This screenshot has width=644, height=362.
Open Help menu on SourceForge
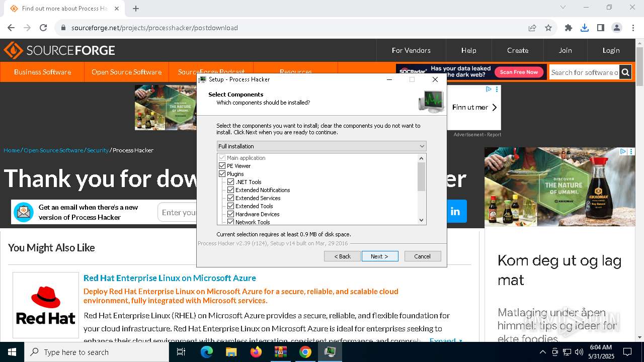(x=468, y=50)
